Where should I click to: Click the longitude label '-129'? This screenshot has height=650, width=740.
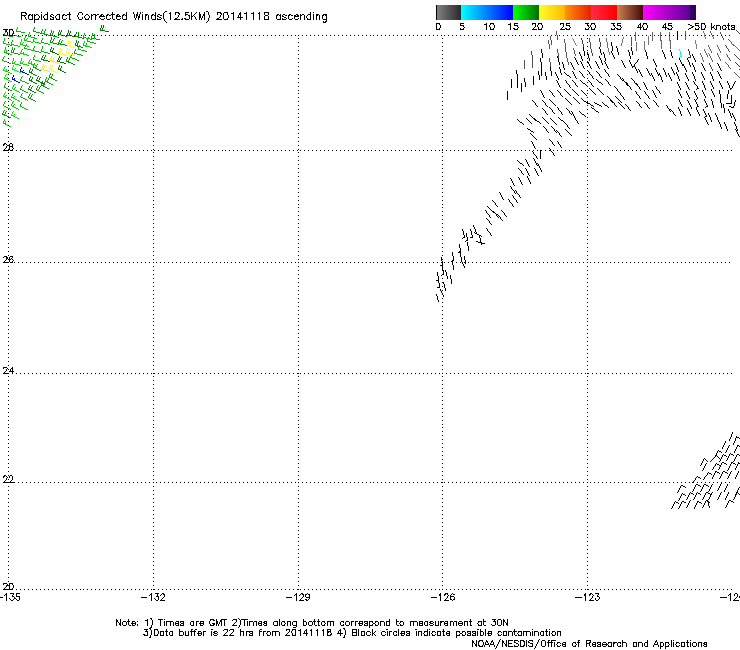click(x=298, y=597)
